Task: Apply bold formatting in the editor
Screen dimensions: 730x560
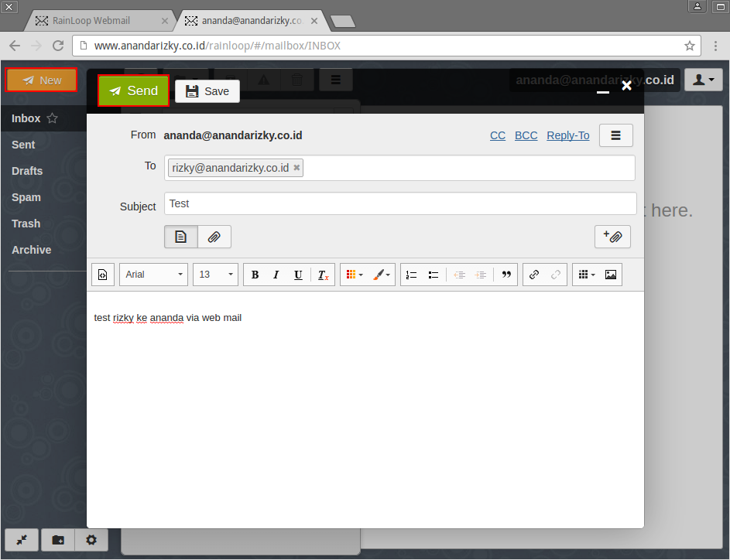Action: click(x=255, y=275)
